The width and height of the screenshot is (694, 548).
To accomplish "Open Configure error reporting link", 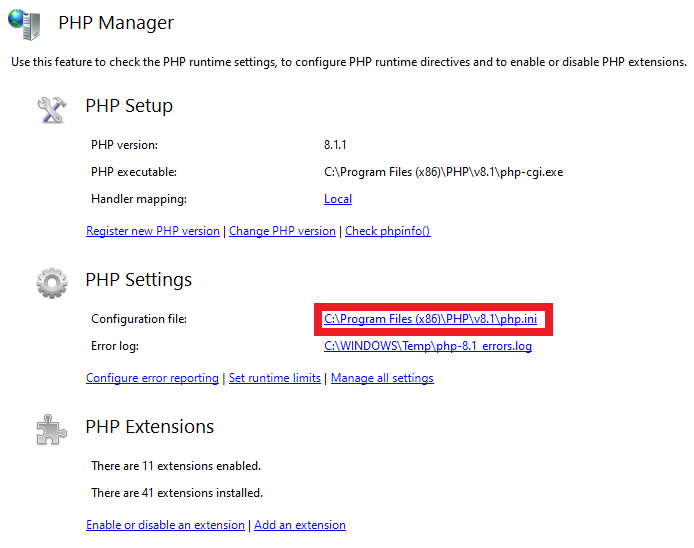I will 152,378.
